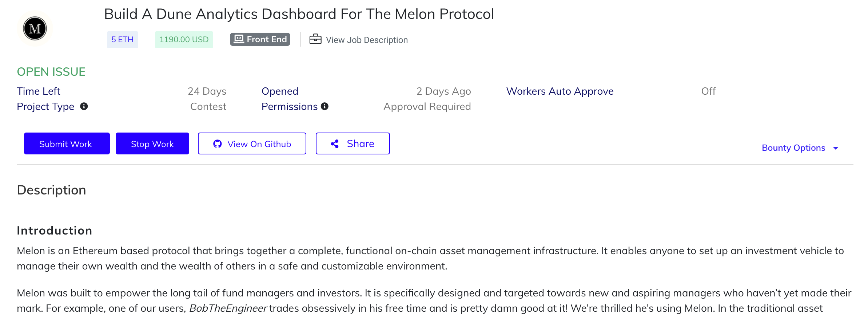Click the 5 ETH bounty badge
This screenshot has height=319, width=868.
click(122, 39)
